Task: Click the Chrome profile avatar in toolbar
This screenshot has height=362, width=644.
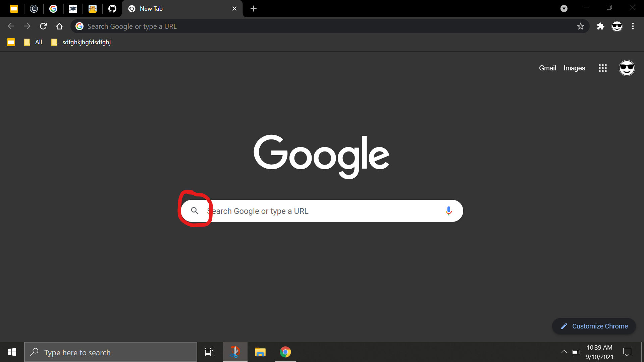Action: pos(617,26)
